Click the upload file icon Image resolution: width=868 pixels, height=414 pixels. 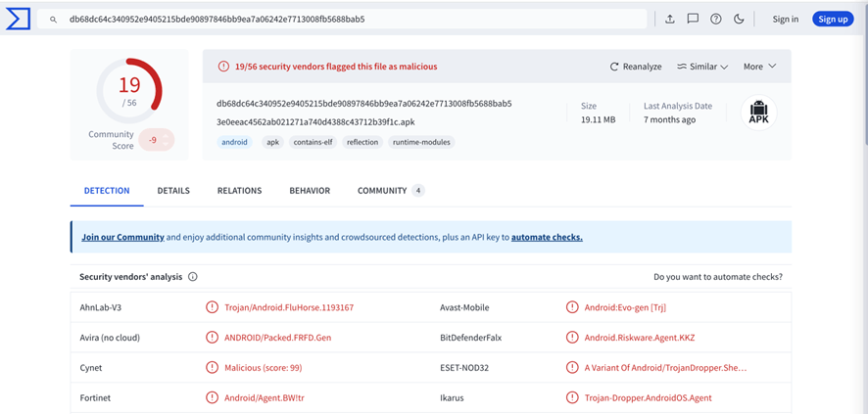click(x=670, y=20)
